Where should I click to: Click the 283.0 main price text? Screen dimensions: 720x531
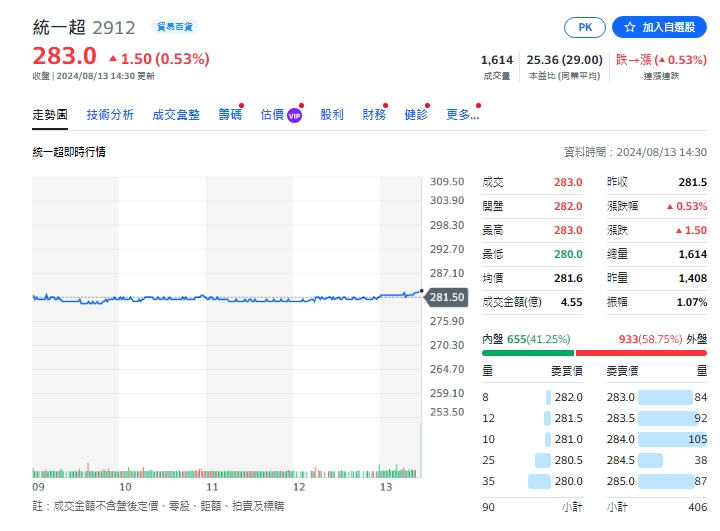click(64, 56)
